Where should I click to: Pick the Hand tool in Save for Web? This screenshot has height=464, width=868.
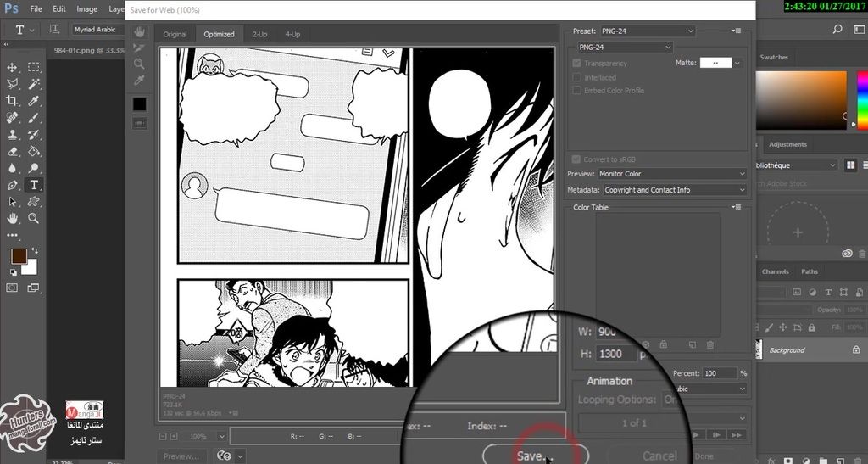point(139,32)
